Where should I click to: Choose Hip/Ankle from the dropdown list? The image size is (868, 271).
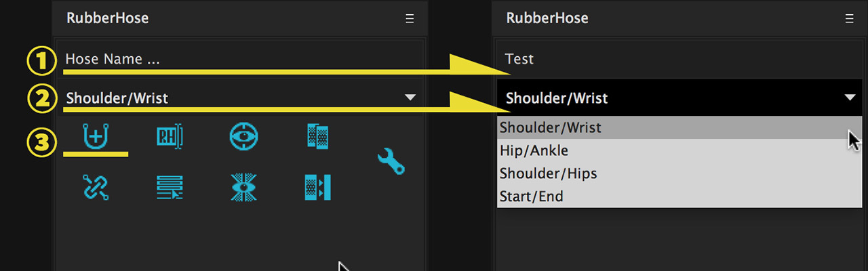click(671, 150)
